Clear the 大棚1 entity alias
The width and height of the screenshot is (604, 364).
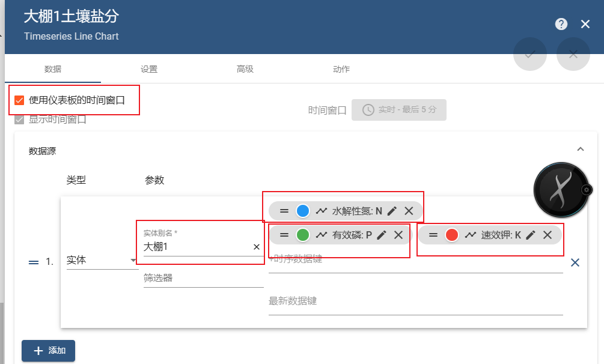pos(257,247)
